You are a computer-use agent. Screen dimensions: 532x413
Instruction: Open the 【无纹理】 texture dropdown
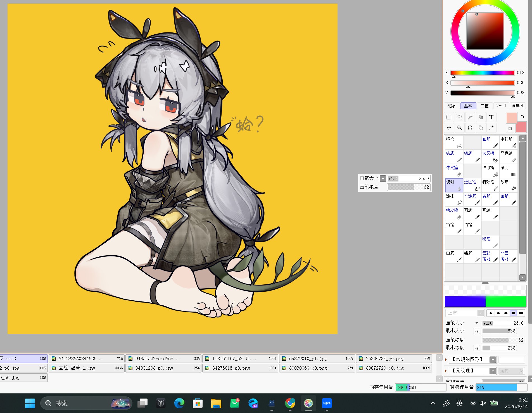coord(493,371)
